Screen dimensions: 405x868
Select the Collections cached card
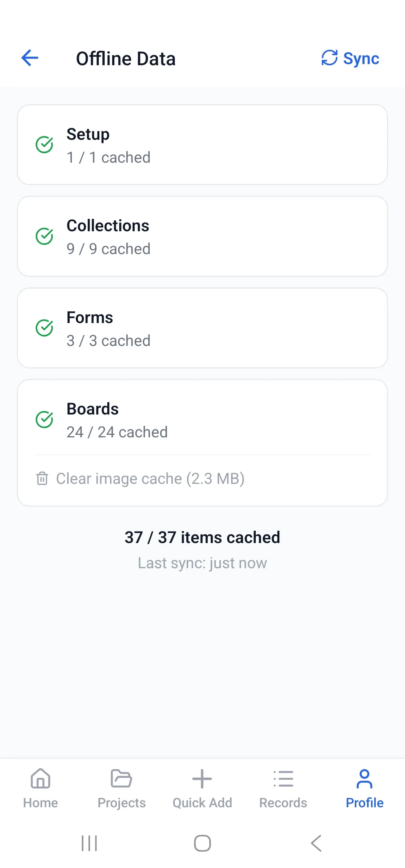click(202, 236)
